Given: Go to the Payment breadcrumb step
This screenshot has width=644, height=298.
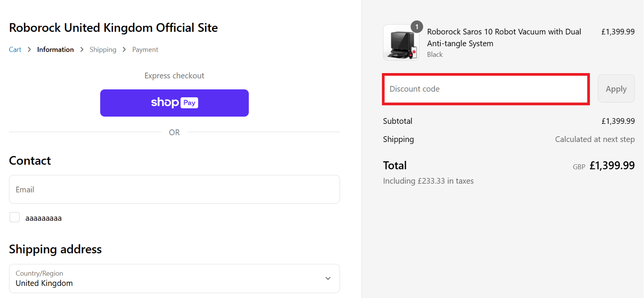Looking at the screenshot, I should point(145,49).
